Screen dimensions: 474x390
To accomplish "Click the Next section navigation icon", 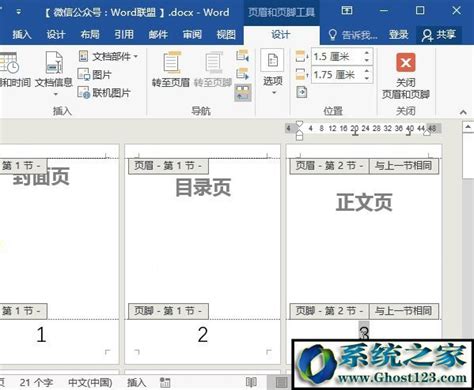I will (243, 74).
